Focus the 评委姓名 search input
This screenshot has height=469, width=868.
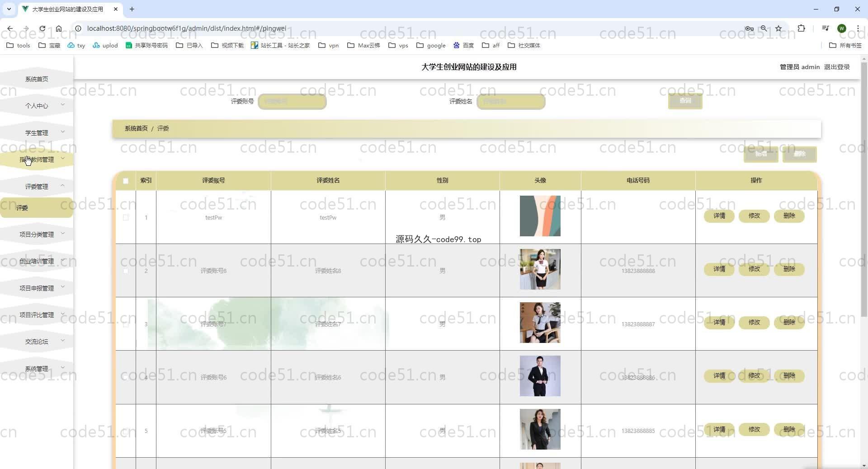point(511,101)
